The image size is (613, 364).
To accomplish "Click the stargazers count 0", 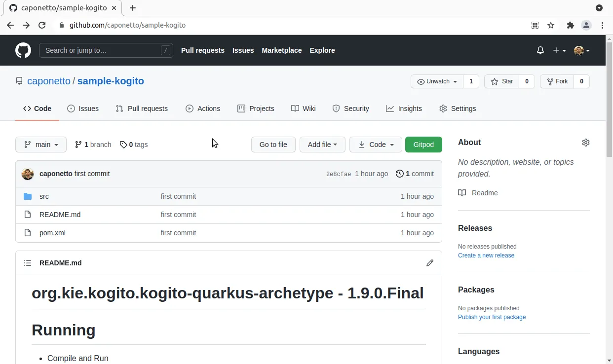I will tap(527, 81).
